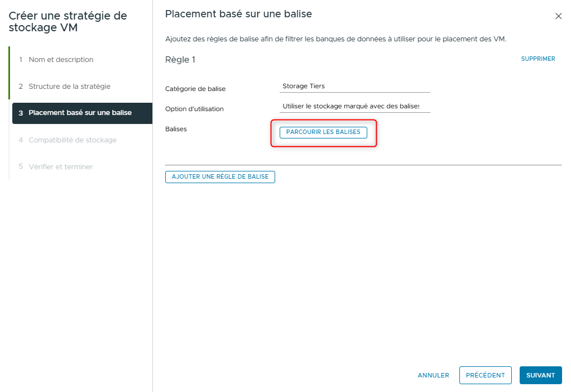Click ANNULER to cancel the wizard
The image size is (571, 392).
433,375
